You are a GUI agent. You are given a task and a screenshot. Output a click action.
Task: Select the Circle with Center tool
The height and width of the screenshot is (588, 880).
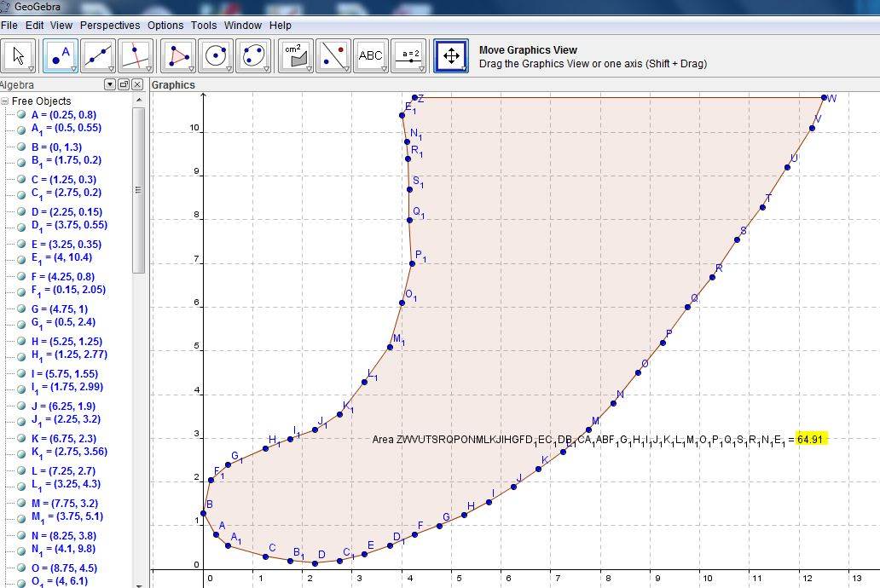coord(216,56)
